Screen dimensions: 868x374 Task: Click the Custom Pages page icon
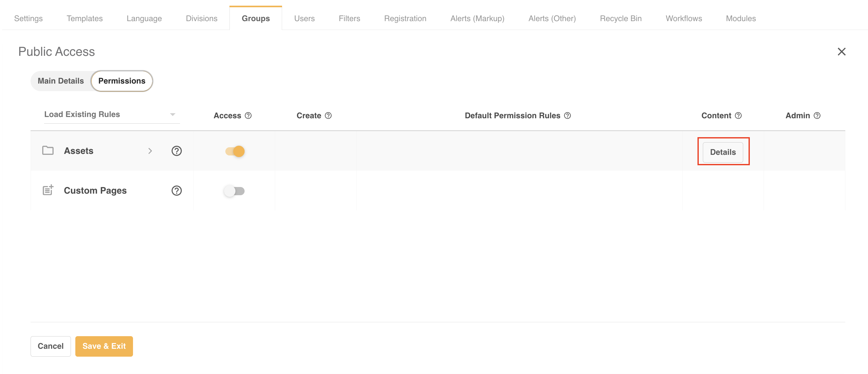[48, 190]
